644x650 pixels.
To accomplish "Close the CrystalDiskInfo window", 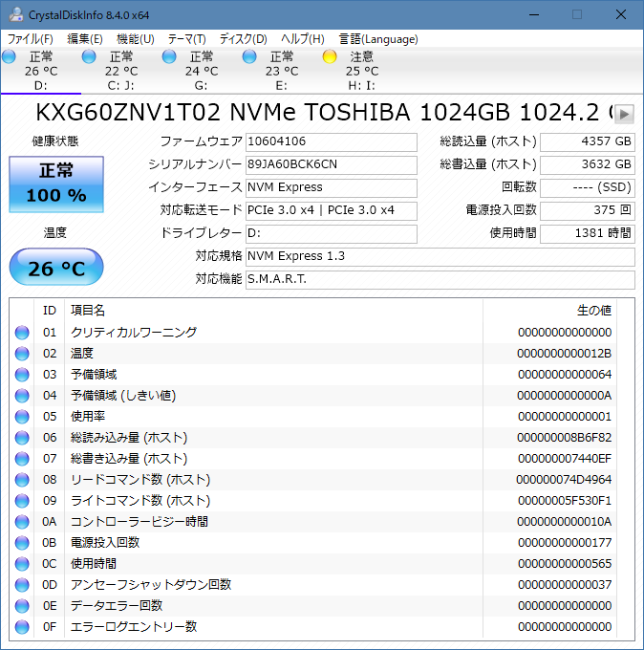I will (621, 15).
